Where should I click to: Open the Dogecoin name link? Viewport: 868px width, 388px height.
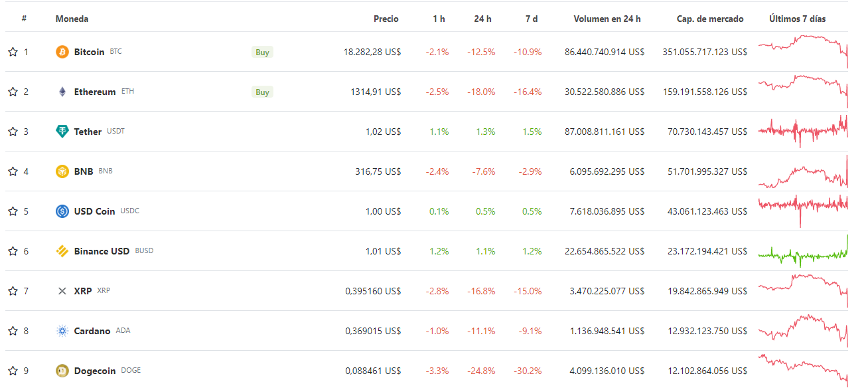click(95, 371)
